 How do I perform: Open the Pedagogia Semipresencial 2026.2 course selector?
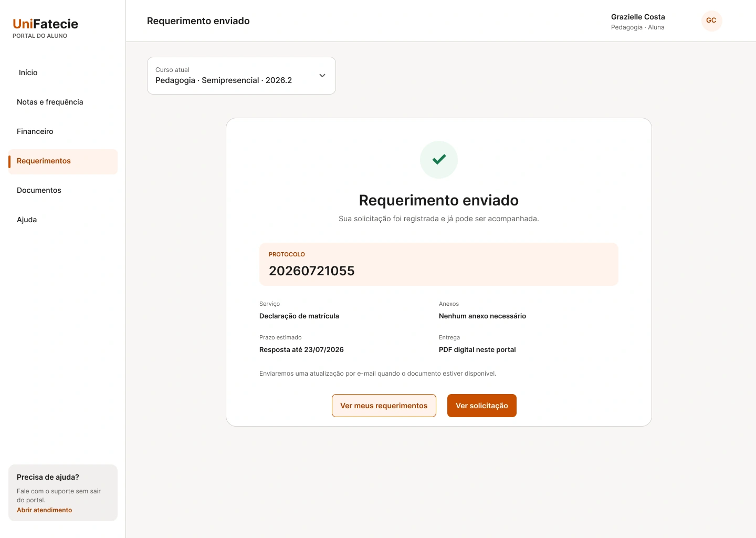(241, 76)
